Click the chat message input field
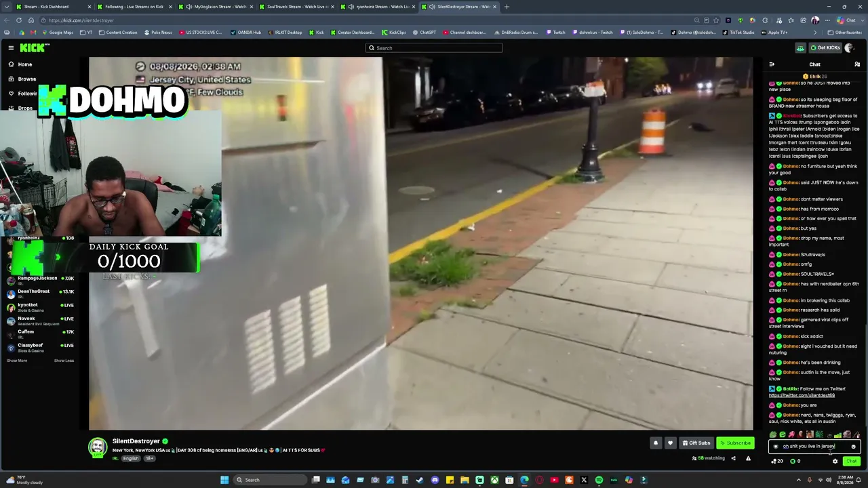868x488 pixels. (x=814, y=447)
